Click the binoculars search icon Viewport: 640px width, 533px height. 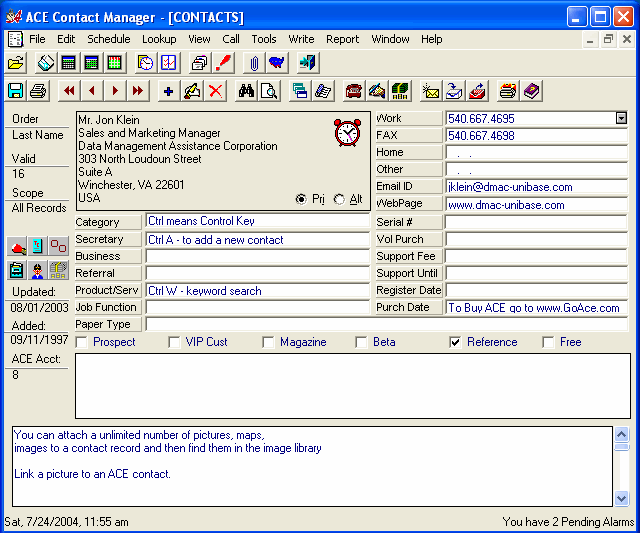[246, 91]
